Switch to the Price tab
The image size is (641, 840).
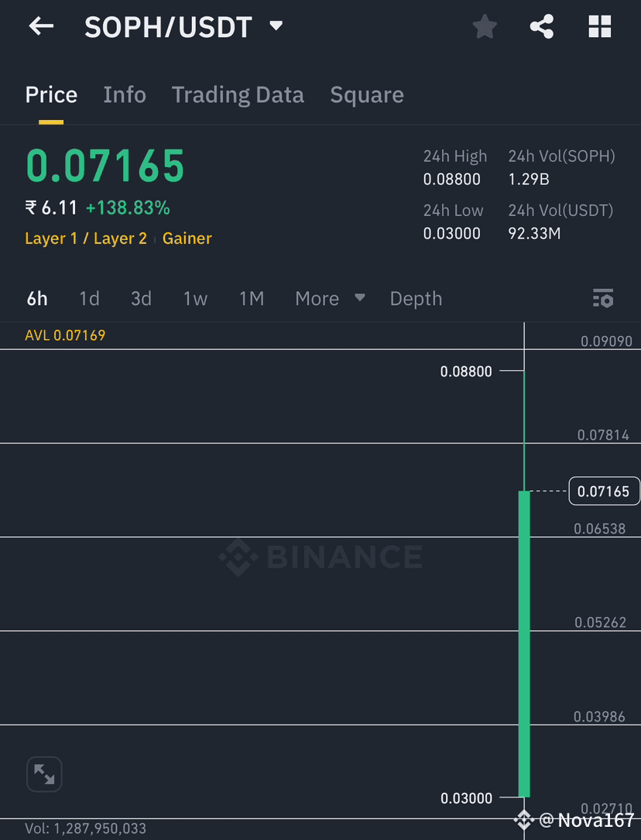click(51, 94)
